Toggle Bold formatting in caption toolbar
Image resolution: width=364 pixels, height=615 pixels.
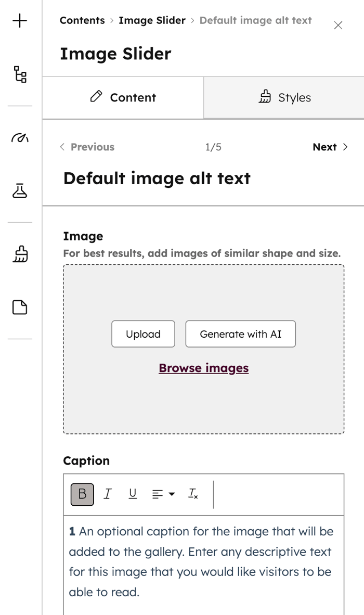(82, 494)
